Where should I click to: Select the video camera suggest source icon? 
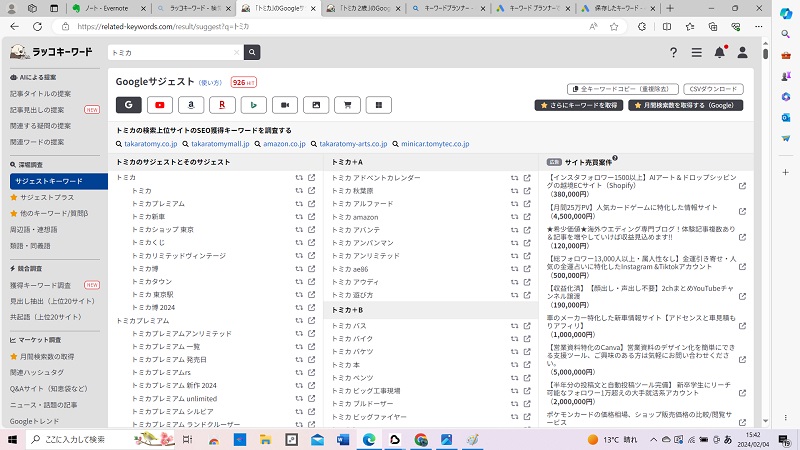point(285,105)
